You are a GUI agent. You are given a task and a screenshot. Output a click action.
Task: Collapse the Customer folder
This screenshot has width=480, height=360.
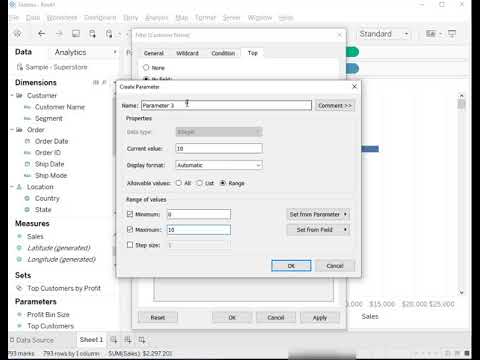click(12, 96)
